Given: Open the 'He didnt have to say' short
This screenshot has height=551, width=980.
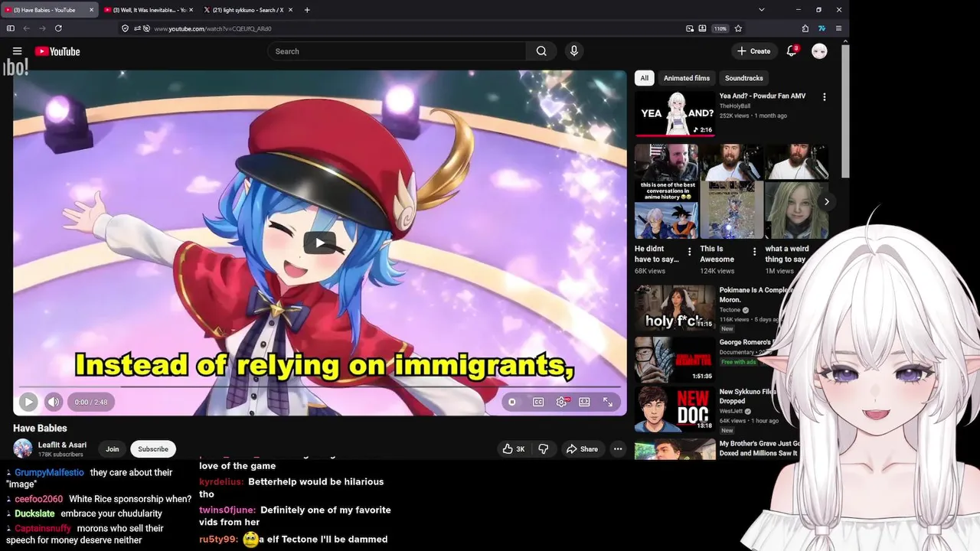Looking at the screenshot, I should click(x=666, y=191).
